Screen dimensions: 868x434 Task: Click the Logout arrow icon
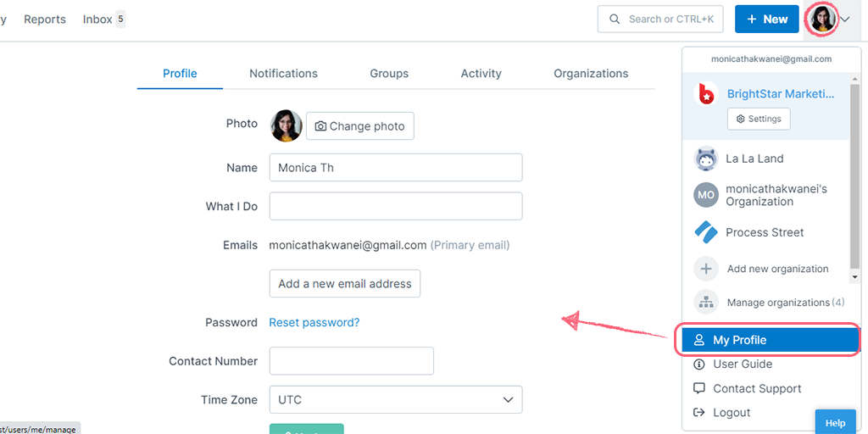pos(699,413)
